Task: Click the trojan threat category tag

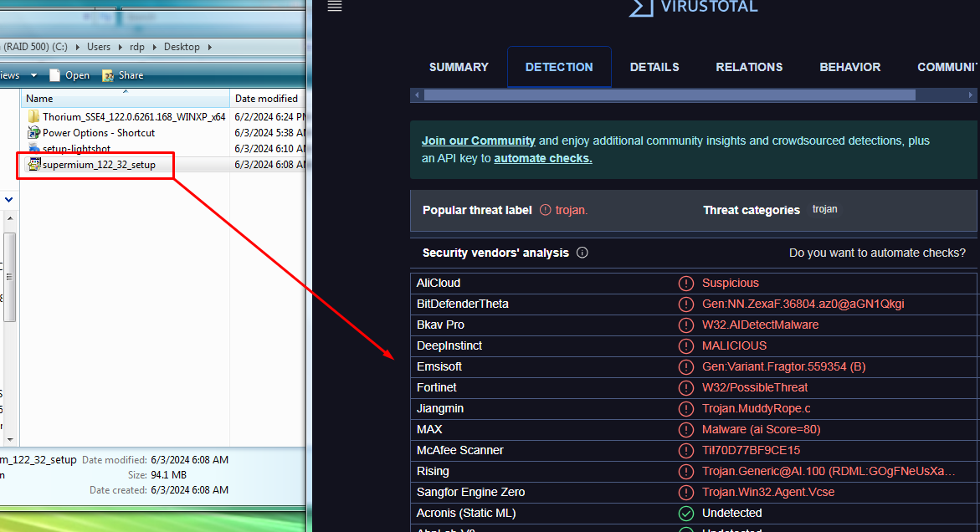Action: tap(824, 209)
